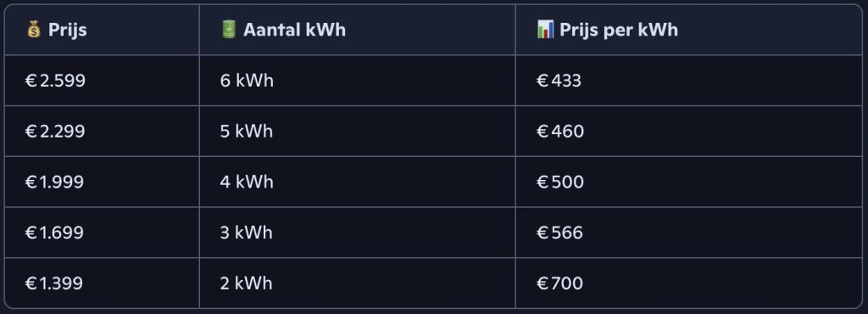
Task: Click the €1.999 price cell
Action: coord(102,182)
